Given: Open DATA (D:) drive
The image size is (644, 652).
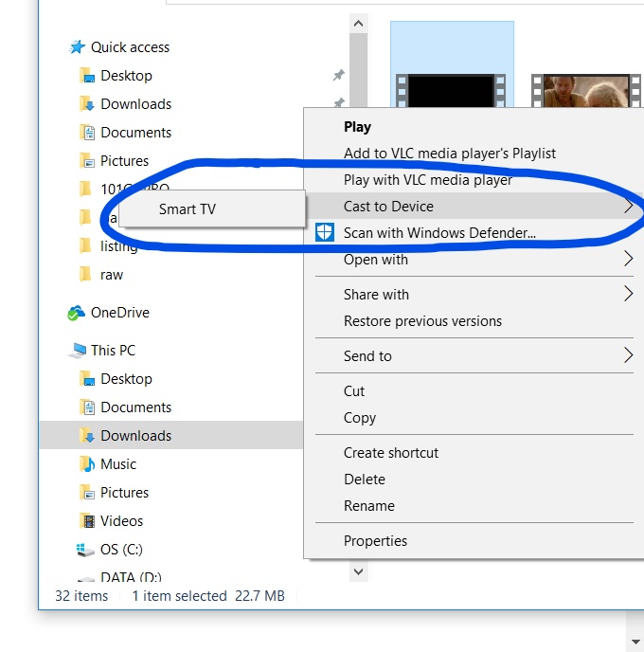Looking at the screenshot, I should [x=131, y=576].
